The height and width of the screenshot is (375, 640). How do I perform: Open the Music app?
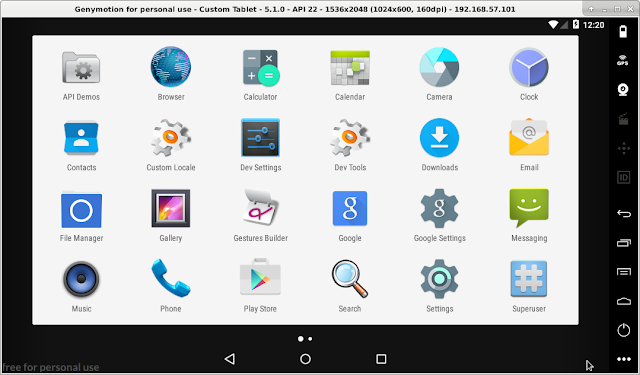point(81,279)
